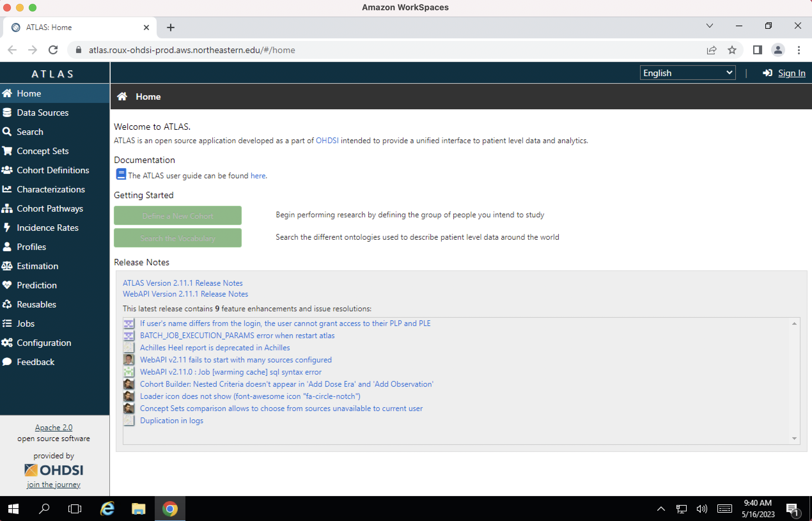This screenshot has width=812, height=521.
Task: Click the Sign In link
Action: pyautogui.click(x=791, y=73)
